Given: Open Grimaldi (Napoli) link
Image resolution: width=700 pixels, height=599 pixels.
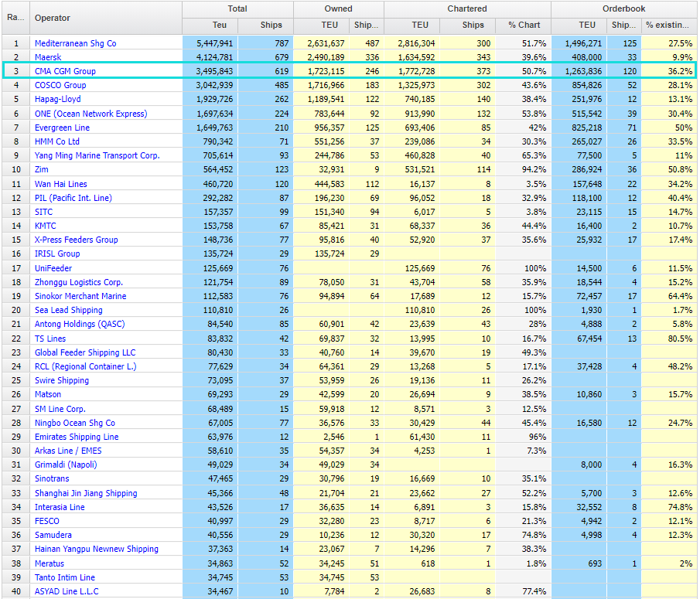Looking at the screenshot, I should tap(66, 465).
